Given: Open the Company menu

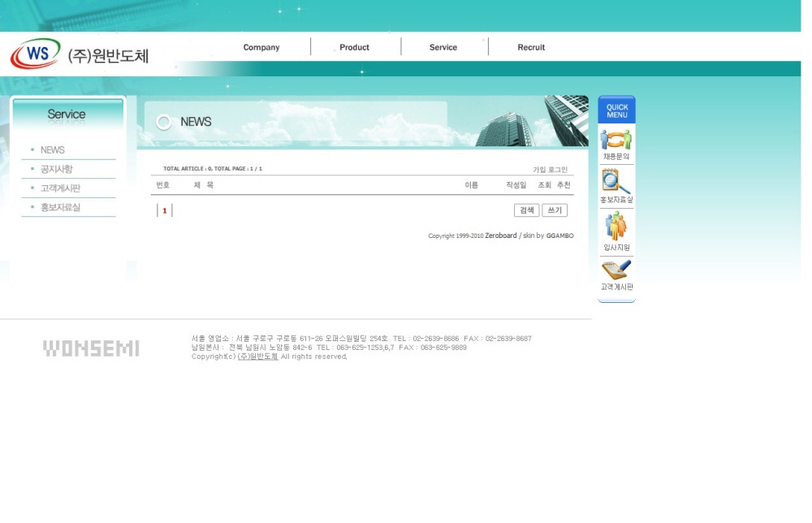Looking at the screenshot, I should [261, 48].
